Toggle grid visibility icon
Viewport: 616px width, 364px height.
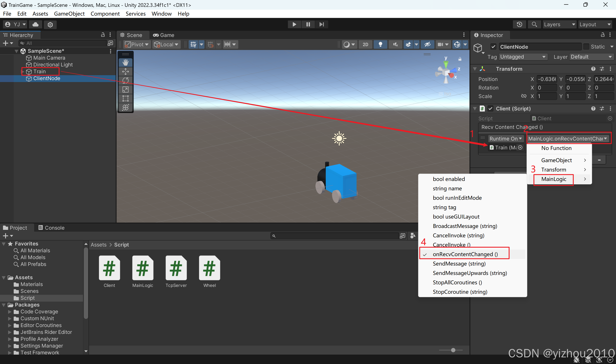point(193,44)
